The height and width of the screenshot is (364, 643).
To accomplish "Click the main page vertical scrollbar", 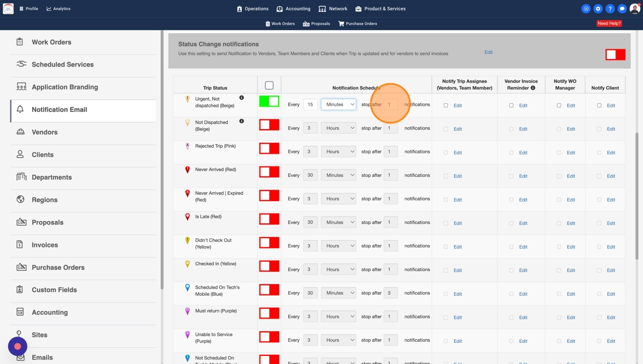I will pyautogui.click(x=637, y=196).
